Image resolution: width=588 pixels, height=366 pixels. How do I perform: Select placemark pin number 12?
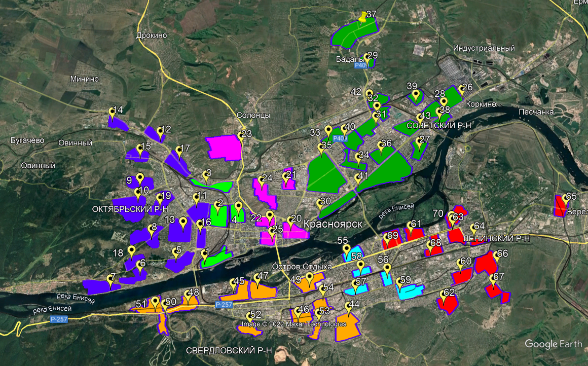[160, 132]
